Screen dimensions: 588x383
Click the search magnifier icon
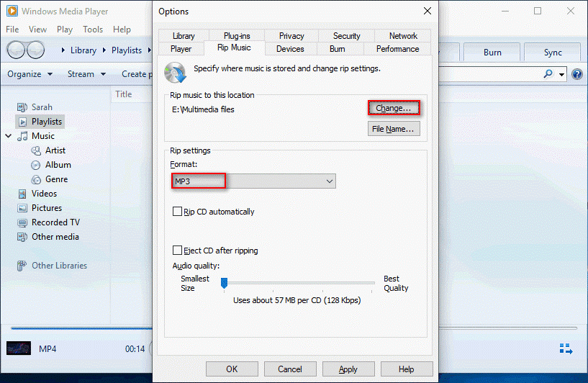coord(548,74)
